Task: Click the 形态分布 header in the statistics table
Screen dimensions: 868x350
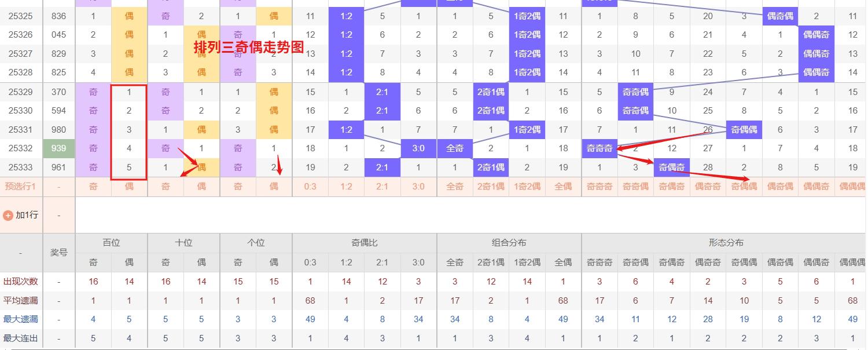Action: click(726, 243)
